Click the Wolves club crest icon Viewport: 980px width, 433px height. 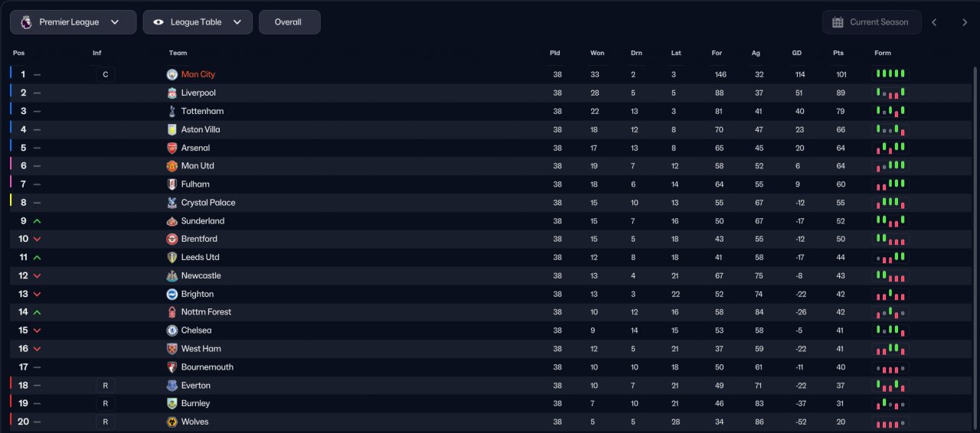171,422
